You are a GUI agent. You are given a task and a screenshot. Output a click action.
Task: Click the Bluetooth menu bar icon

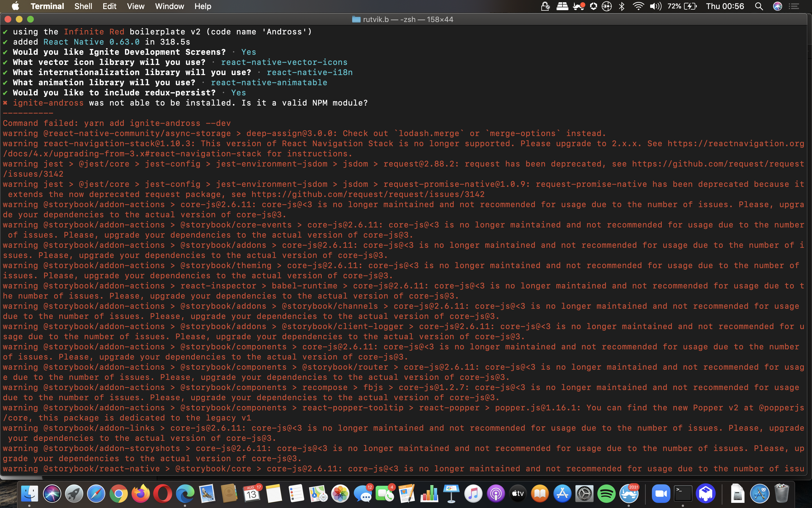pyautogui.click(x=621, y=6)
